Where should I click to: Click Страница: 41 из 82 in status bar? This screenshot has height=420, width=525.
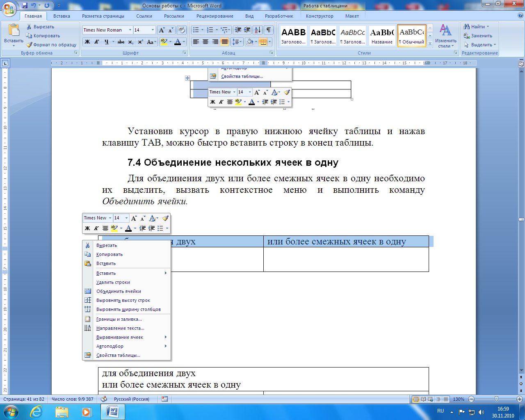click(24, 399)
